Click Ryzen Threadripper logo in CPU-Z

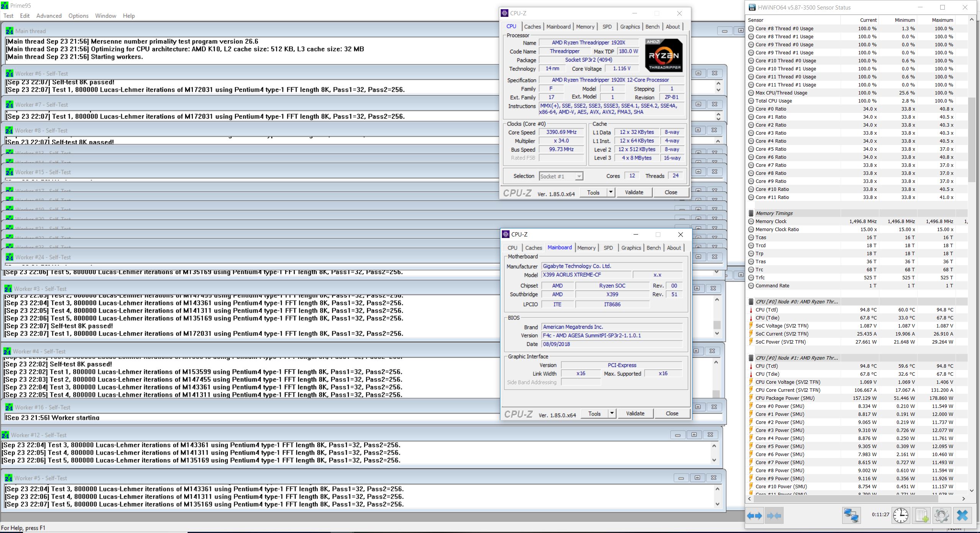(663, 55)
